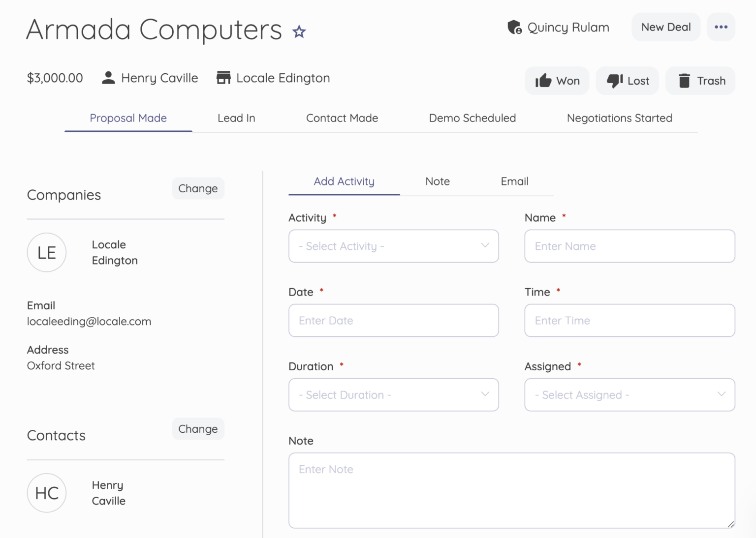Screen dimensions: 756x538
Task: Select the Demo Scheduled stage
Action: [x=472, y=118]
